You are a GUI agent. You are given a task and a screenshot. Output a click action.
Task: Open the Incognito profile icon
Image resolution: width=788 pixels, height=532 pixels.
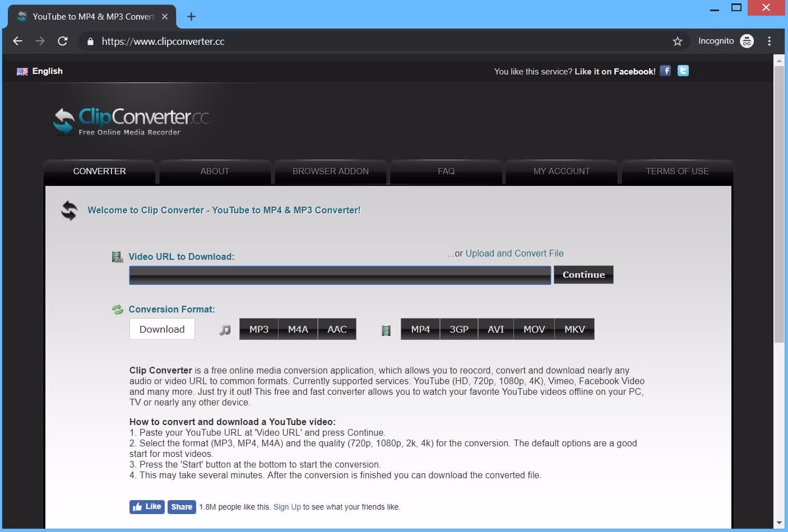click(x=747, y=41)
